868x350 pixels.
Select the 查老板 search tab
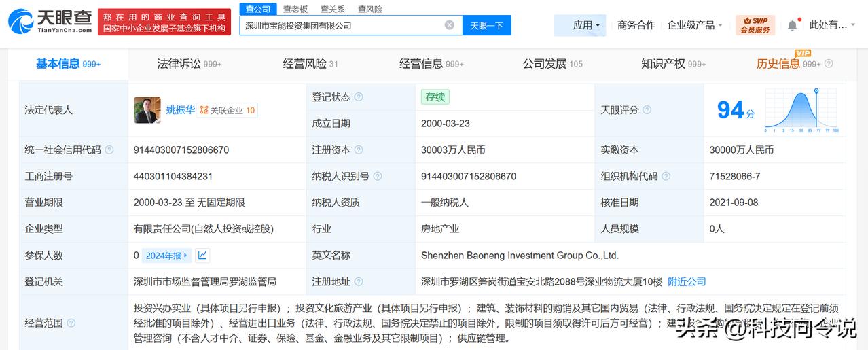coord(295,9)
